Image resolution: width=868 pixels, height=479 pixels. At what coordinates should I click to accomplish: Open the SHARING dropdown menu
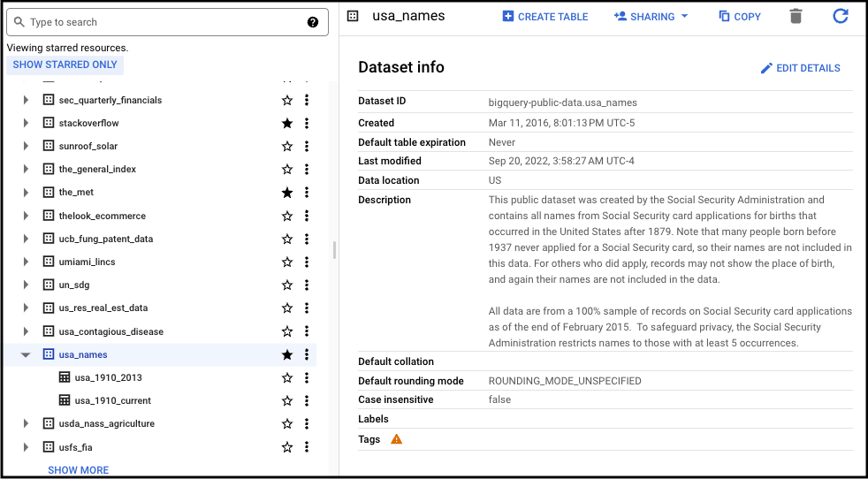(x=651, y=17)
